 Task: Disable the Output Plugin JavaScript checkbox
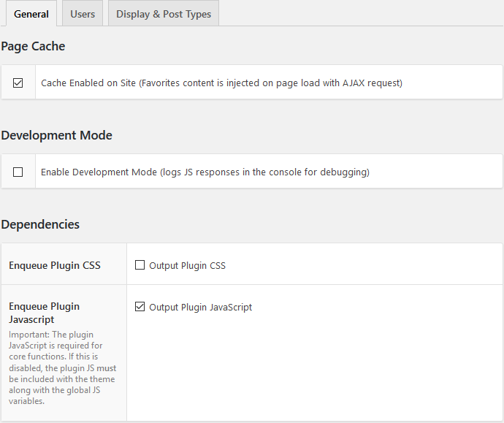tap(140, 307)
